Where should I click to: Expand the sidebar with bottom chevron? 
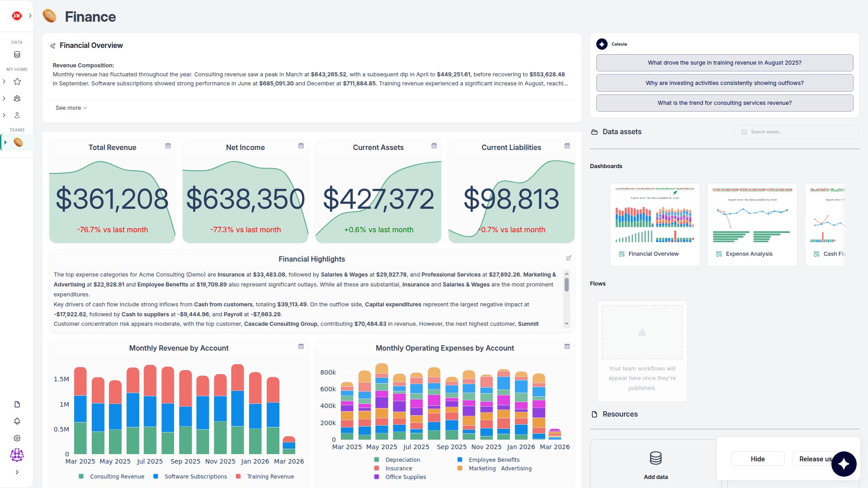tap(17, 472)
